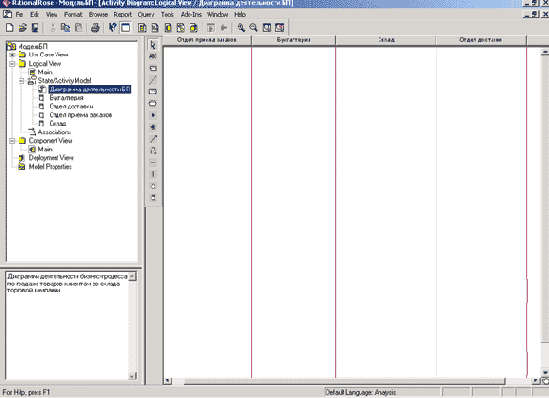Select the ABC Text Box tool
The width and height of the screenshot is (549, 398).
tap(153, 56)
